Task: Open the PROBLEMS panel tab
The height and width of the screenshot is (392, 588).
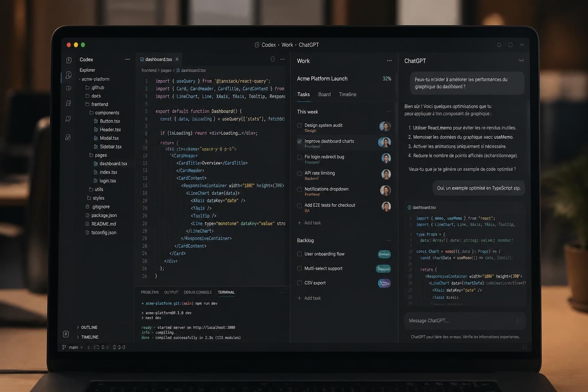Action: [150, 292]
